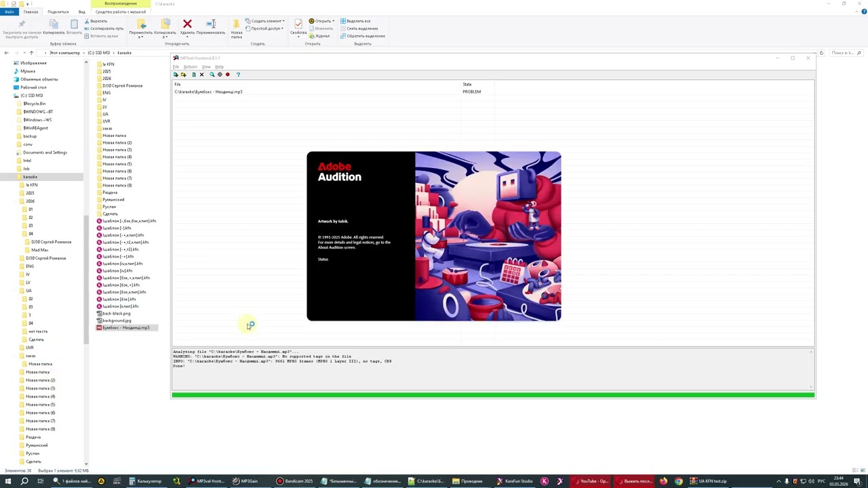Click the YouTube Opera taskbar button
The height and width of the screenshot is (488, 868).
coord(590,481)
